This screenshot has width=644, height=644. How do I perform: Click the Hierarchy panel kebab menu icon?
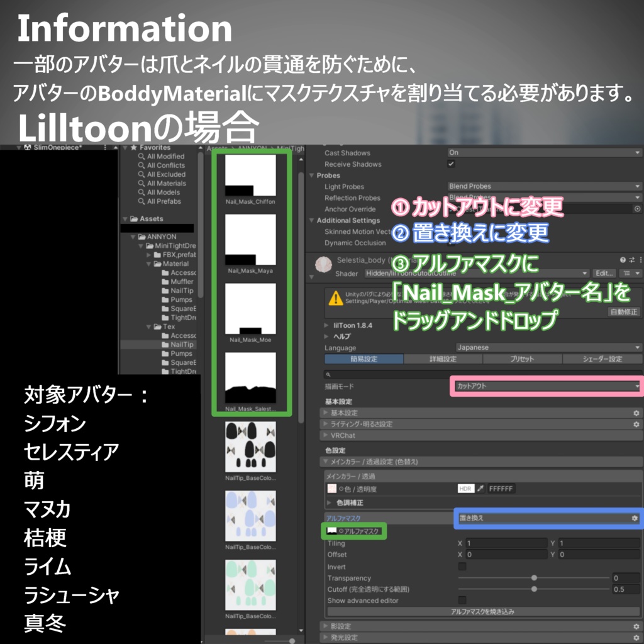(105, 147)
